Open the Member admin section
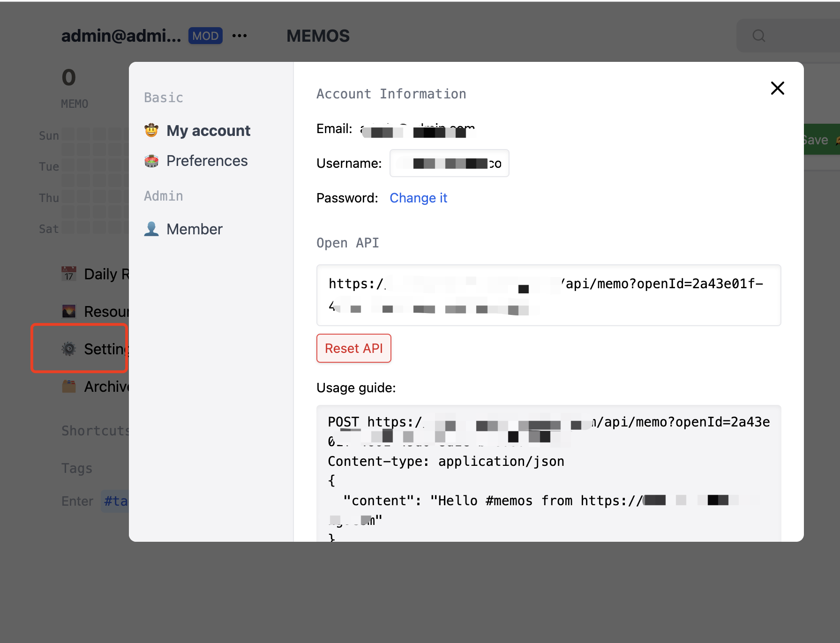The width and height of the screenshot is (840, 643). 183,229
